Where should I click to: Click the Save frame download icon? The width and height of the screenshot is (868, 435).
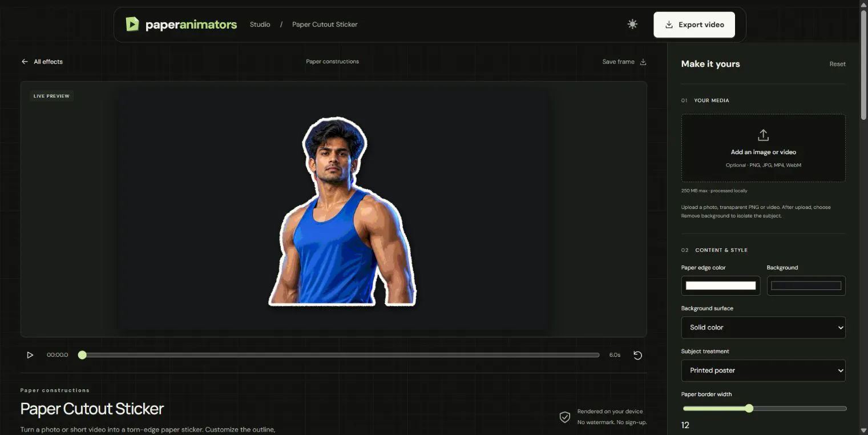click(x=643, y=62)
